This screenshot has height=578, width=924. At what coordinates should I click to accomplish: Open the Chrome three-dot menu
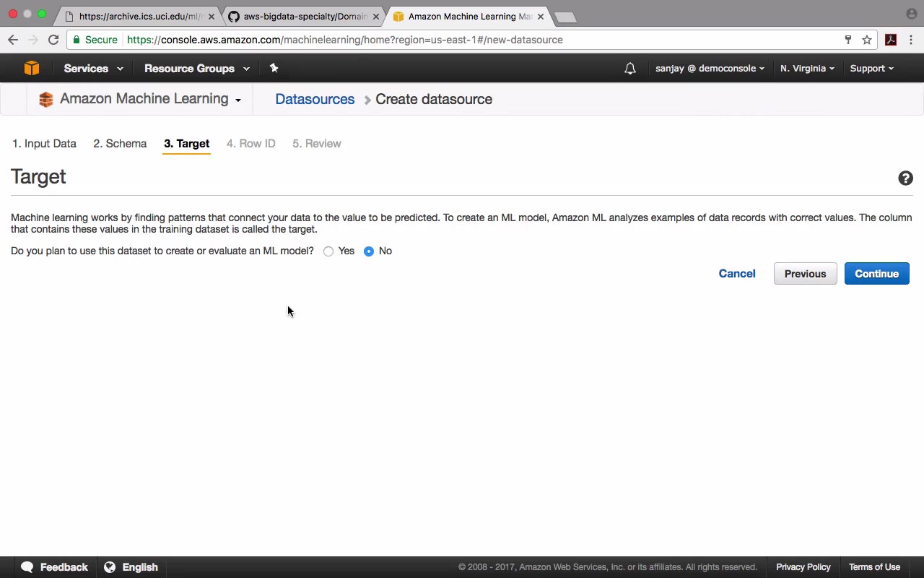pyautogui.click(x=911, y=40)
